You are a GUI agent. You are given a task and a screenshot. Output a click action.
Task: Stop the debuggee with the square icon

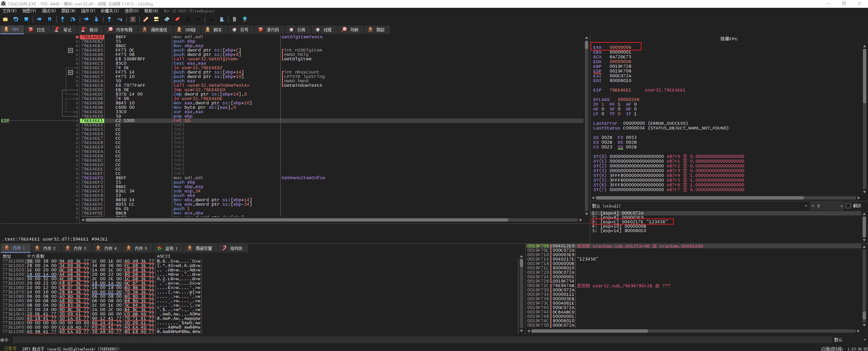26,19
